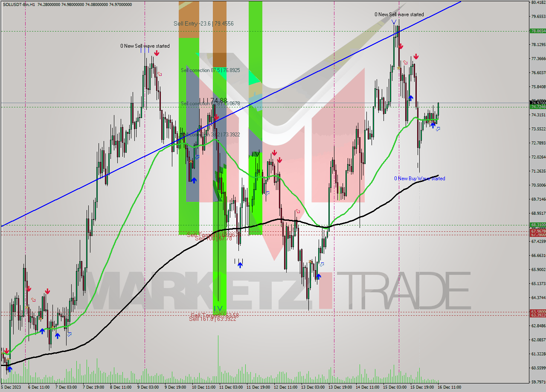The image size is (546, 392).
Task: Click the '8 Dec 11:00' date axis label
Action: (120, 387)
